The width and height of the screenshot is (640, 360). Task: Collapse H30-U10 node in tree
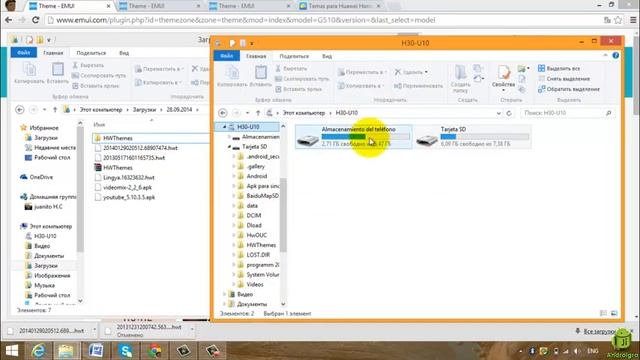click(x=224, y=127)
